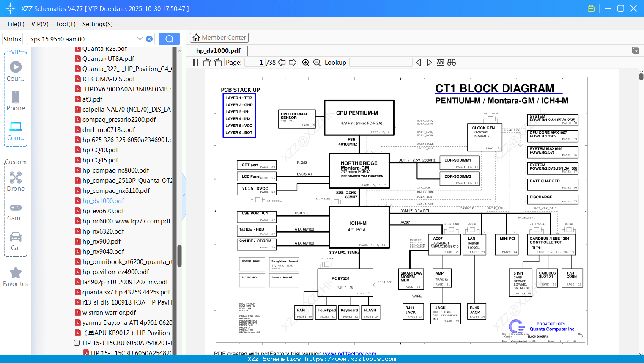This screenshot has height=363, width=644.
Task: Open hp_compaq nc8000.pdf
Action: [x=115, y=170]
